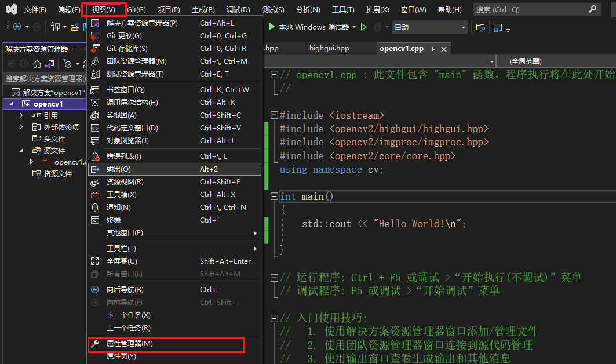Screen dimensions: 616x364
Task: Start debugging with the green 本地 Windows 调试器 play button
Action: [x=272, y=26]
